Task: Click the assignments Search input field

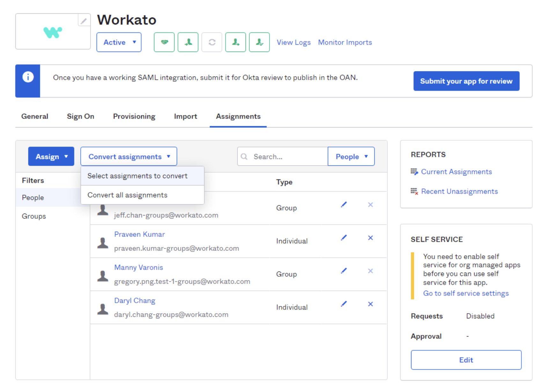Action: point(287,156)
